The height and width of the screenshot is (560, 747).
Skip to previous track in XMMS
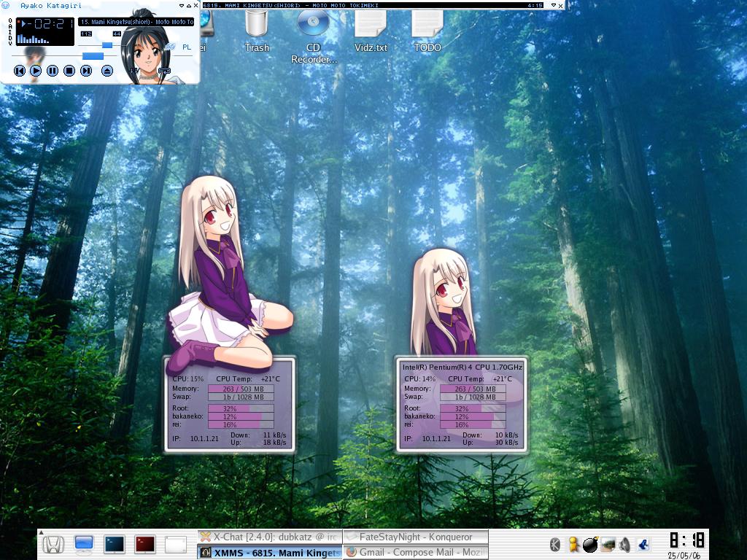tap(20, 71)
